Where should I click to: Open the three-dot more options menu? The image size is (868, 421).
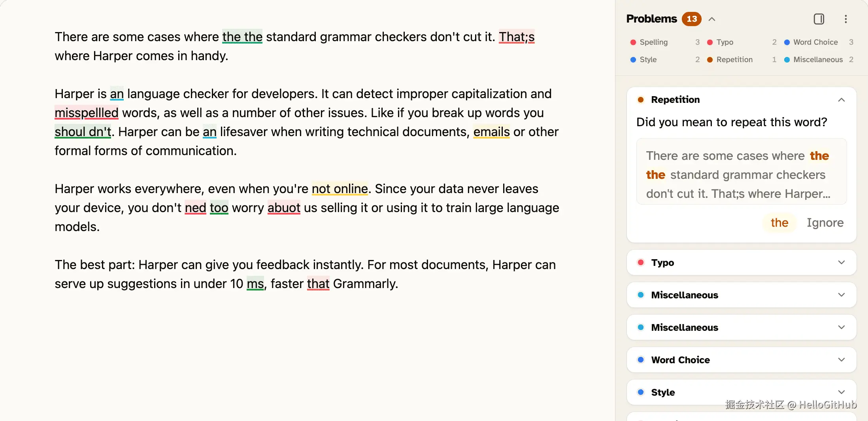pyautogui.click(x=845, y=19)
